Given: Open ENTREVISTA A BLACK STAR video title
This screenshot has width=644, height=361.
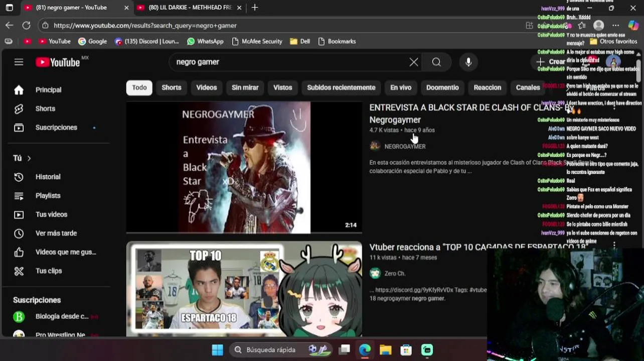Looking at the screenshot, I should (x=472, y=113).
